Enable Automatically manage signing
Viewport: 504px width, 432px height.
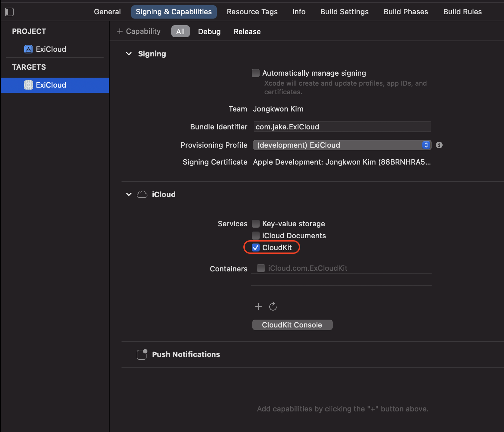point(256,73)
